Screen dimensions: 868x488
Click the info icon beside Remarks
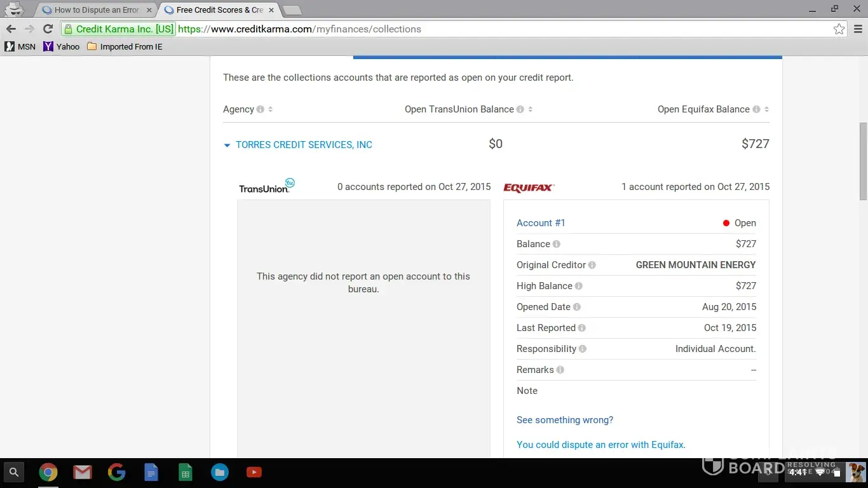[560, 370]
